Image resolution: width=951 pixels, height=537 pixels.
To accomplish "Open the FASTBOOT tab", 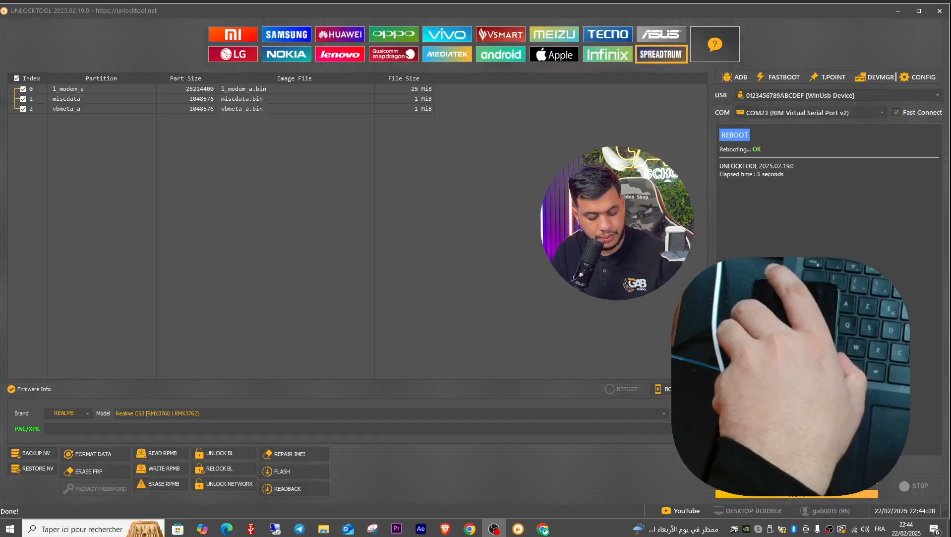I will pos(778,77).
